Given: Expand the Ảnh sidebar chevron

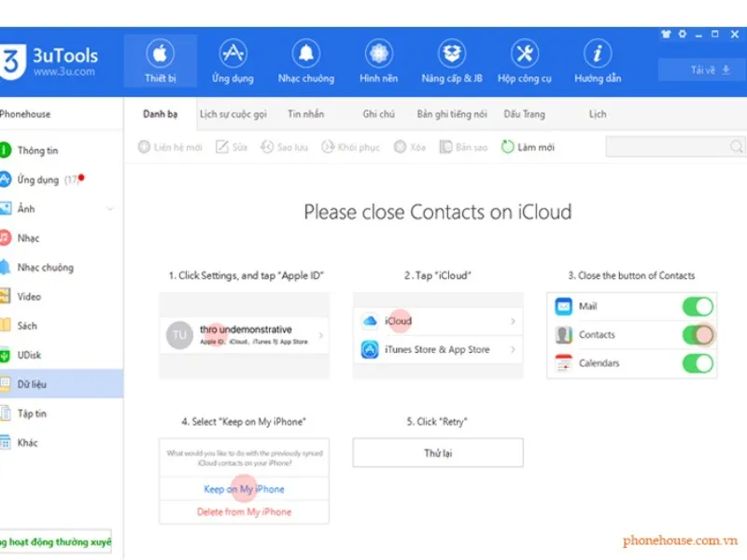Looking at the screenshot, I should coord(110,209).
